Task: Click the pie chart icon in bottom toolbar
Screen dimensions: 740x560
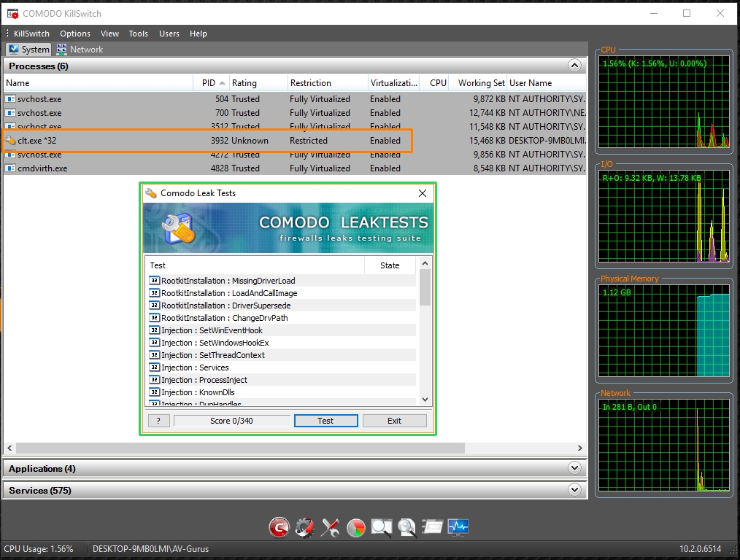Action: tap(355, 527)
